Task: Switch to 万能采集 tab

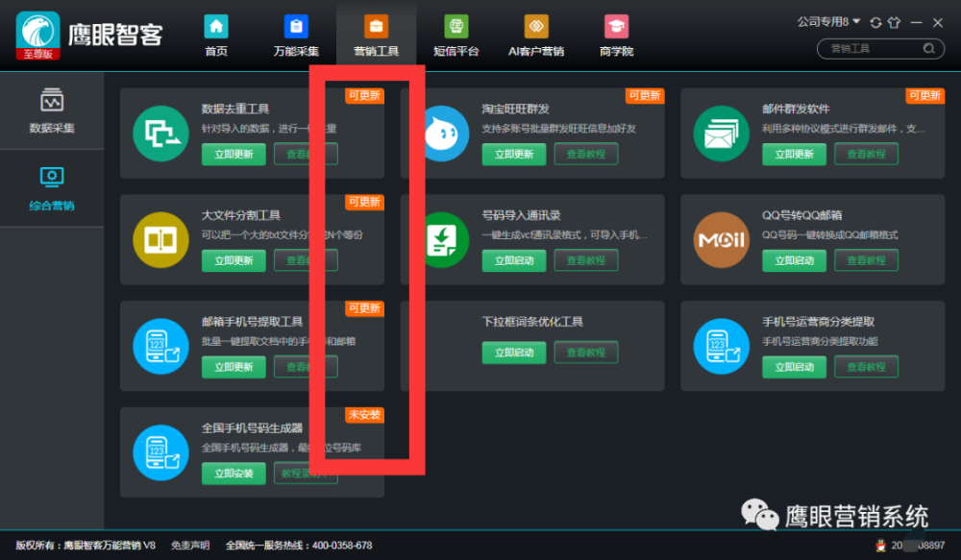Action: point(296,36)
